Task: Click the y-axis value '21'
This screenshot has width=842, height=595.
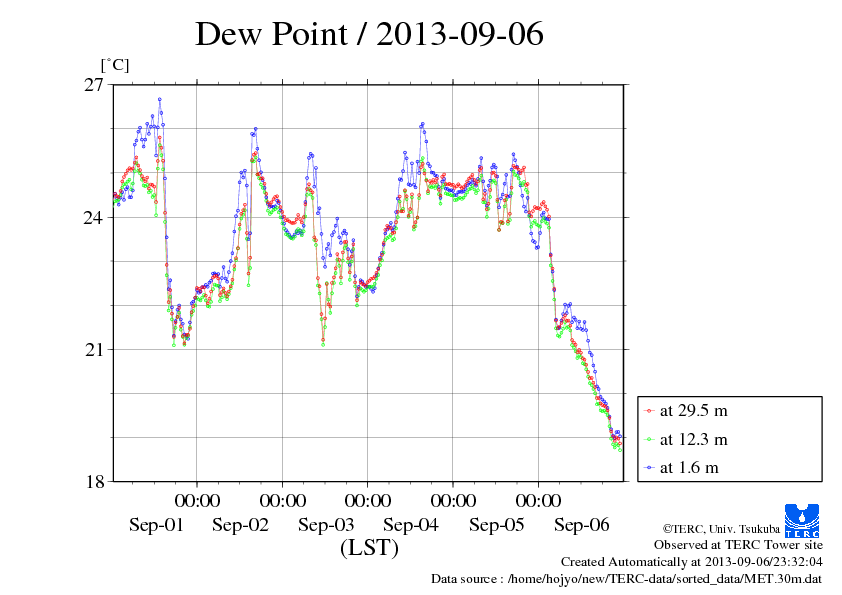Action: (x=93, y=350)
